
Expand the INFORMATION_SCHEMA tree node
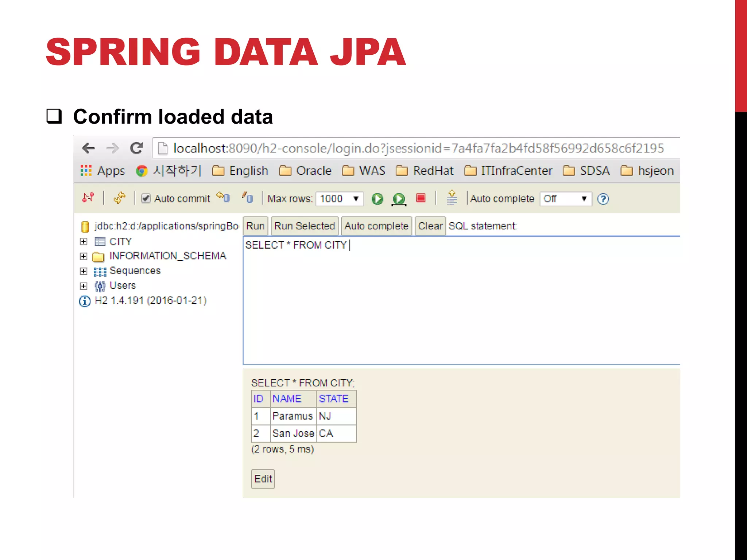(x=84, y=256)
